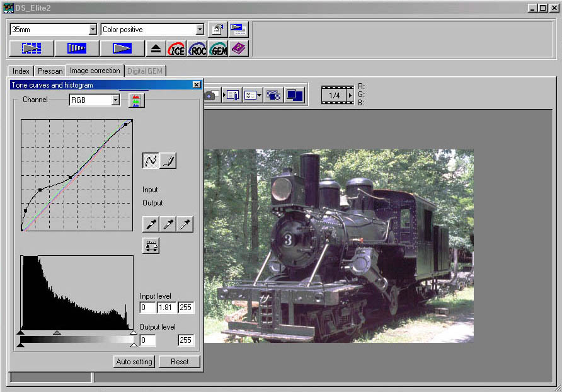
Task: Click the Digital ICE button
Action: [x=176, y=49]
